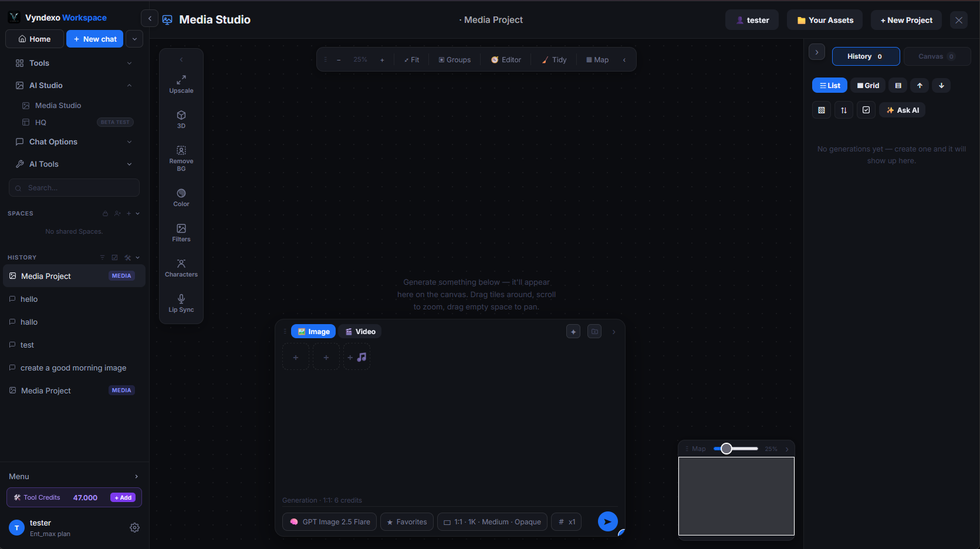980x549 pixels.
Task: Click the folder icon in prompt box
Action: point(594,331)
